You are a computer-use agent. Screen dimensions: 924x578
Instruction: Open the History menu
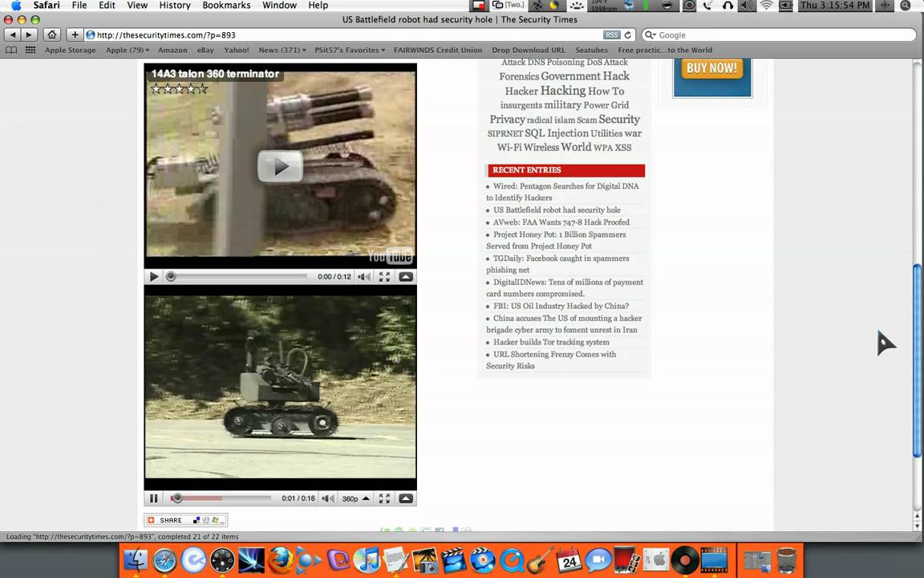click(x=175, y=6)
